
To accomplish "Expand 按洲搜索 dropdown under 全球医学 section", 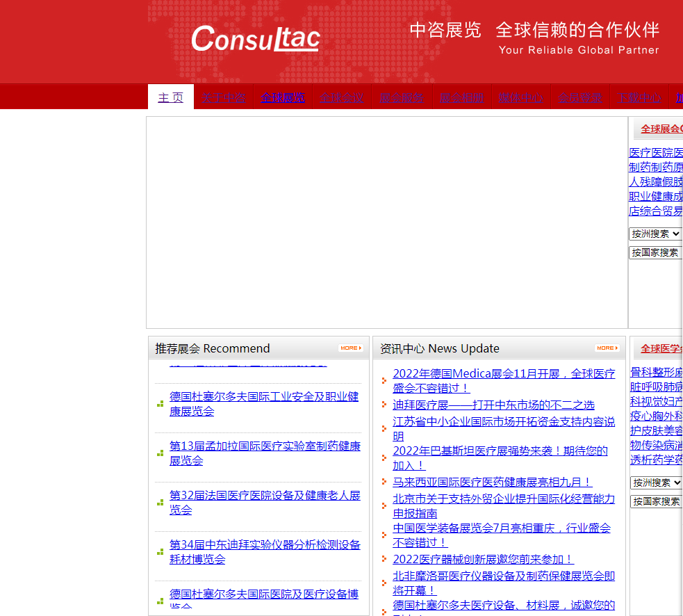I will 656,483.
